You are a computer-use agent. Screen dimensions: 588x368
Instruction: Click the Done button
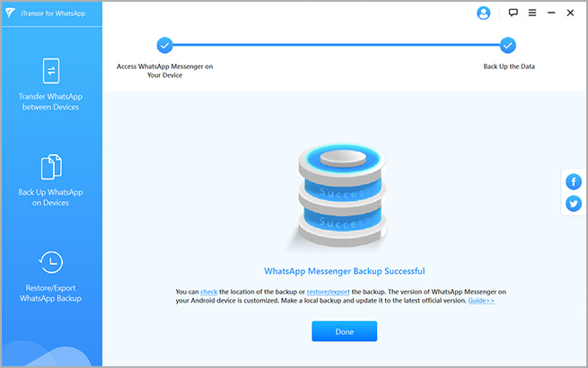tap(344, 331)
